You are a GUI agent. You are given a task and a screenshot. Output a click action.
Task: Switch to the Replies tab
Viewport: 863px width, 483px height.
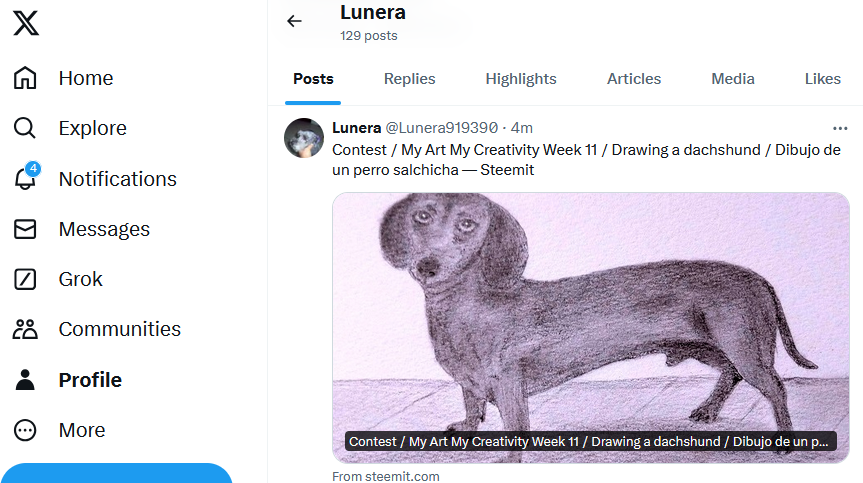409,79
